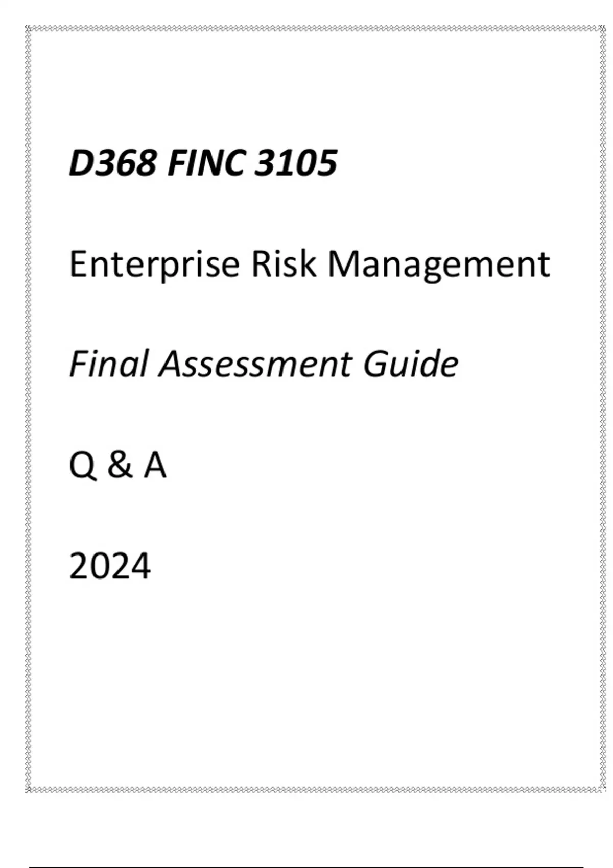Click the top-left corner of the decorative border
Screen dimensions: 613x868
[28, 29]
